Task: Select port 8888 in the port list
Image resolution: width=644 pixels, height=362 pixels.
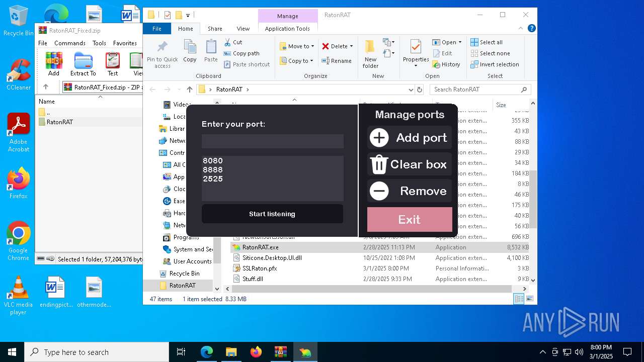Action: coord(213,170)
